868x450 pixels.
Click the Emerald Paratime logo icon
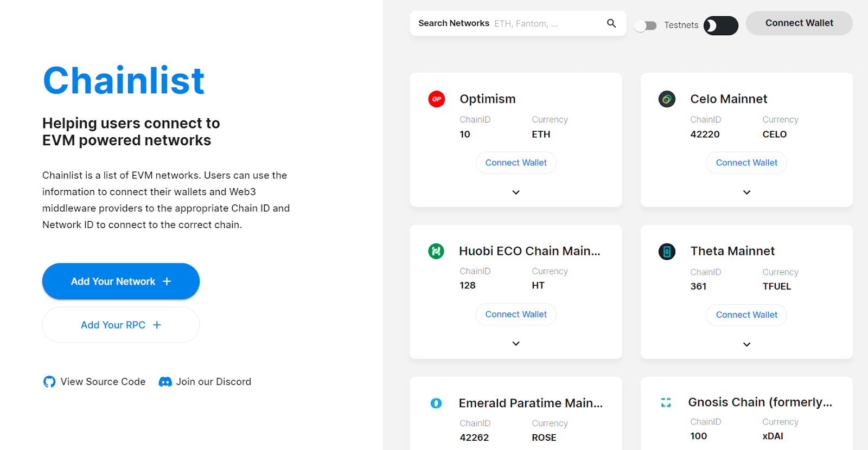click(436, 403)
